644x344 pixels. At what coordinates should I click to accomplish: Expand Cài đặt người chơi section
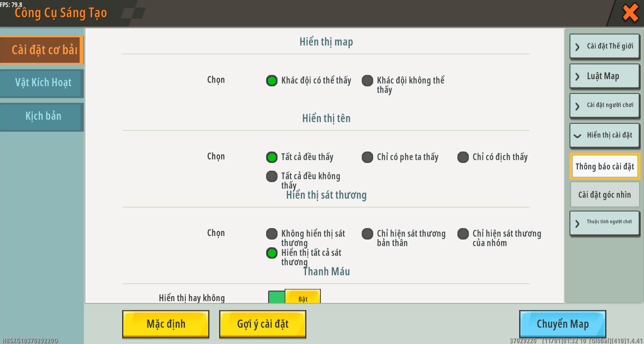pyautogui.click(x=604, y=105)
